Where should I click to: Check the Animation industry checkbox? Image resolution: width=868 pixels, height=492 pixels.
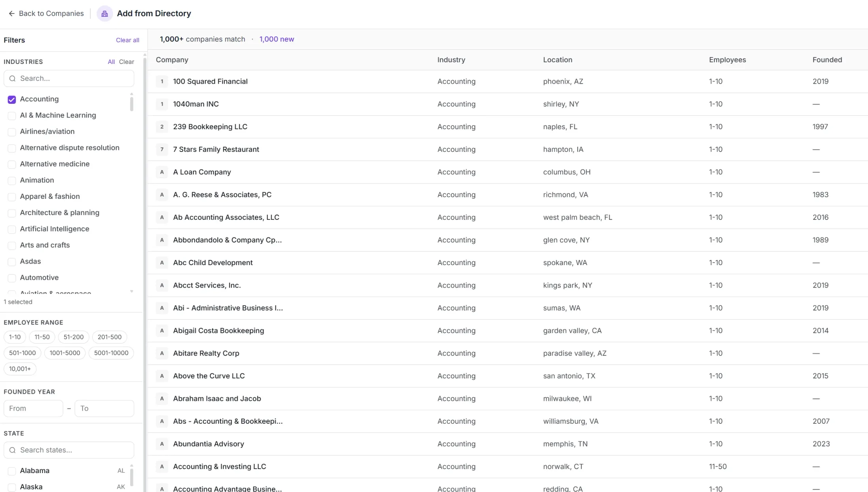point(12,180)
